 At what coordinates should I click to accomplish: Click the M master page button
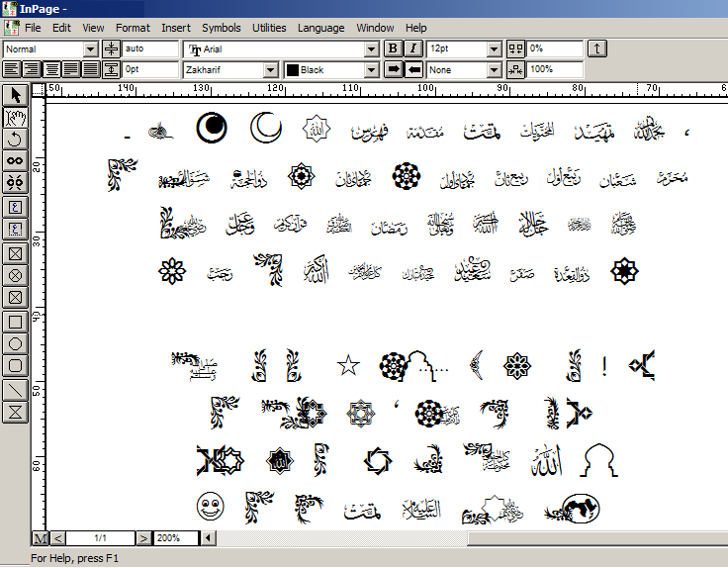[40, 538]
